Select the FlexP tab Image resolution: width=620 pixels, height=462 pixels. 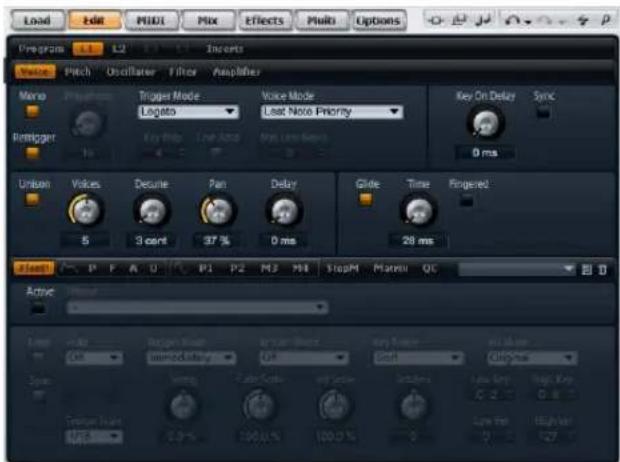(34, 268)
